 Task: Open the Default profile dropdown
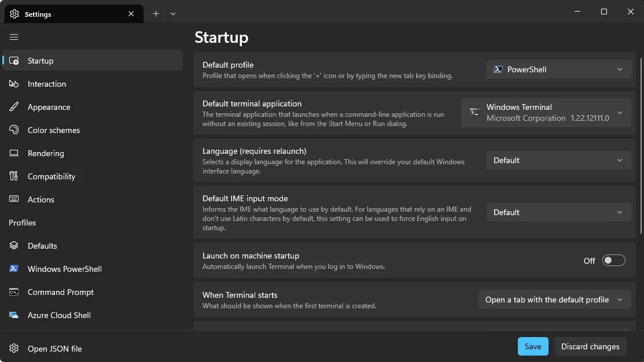pyautogui.click(x=558, y=69)
